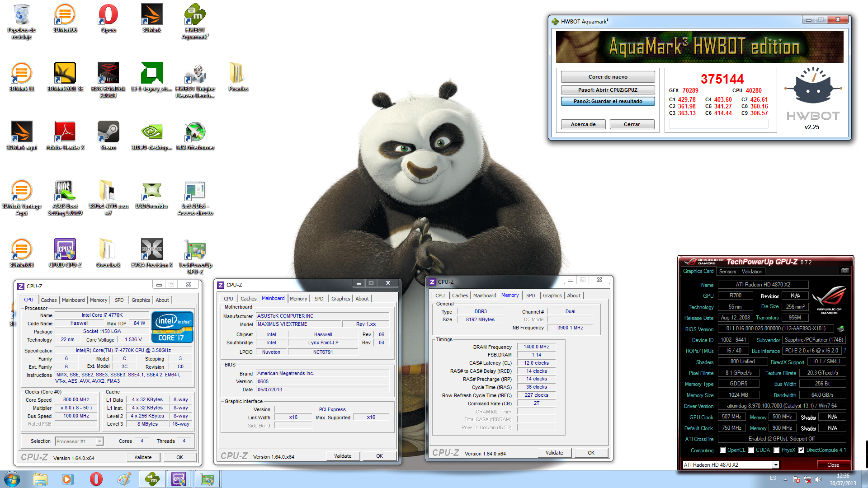868x488 pixels.
Task: Open the Opera desktop shortcut
Action: tap(108, 19)
